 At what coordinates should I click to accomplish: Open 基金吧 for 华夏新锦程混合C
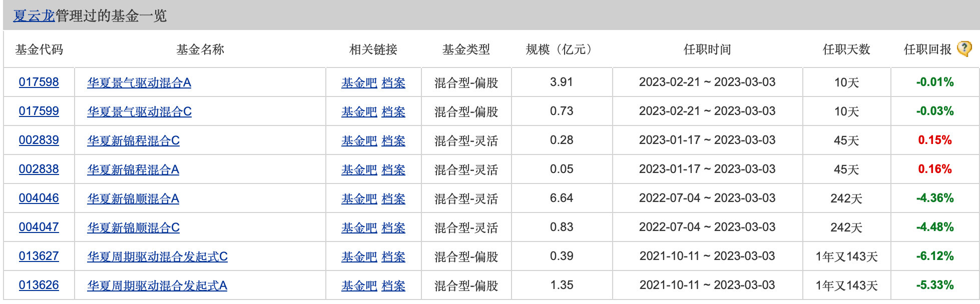pyautogui.click(x=359, y=140)
